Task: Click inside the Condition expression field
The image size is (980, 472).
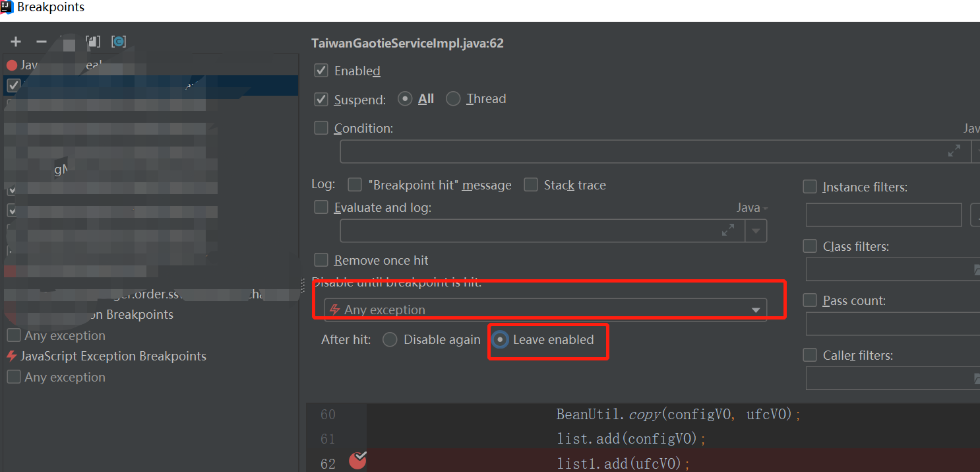Action: (656, 151)
